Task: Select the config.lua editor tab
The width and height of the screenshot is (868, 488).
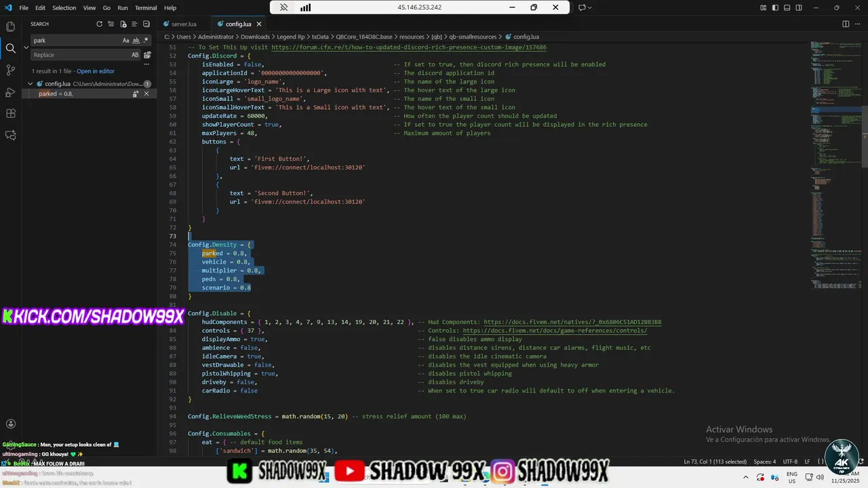Action: click(x=238, y=24)
